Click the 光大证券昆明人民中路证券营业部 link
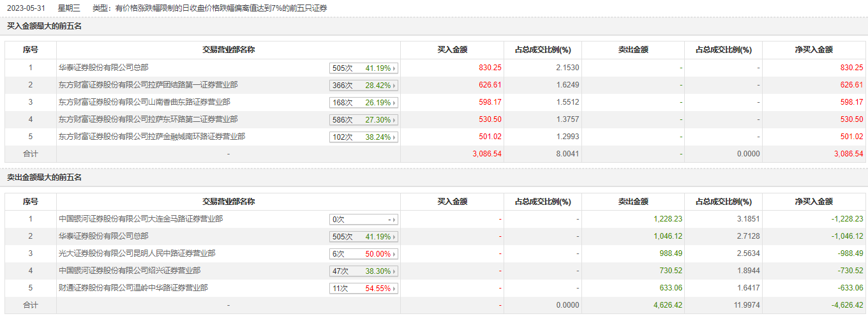 [x=137, y=253]
